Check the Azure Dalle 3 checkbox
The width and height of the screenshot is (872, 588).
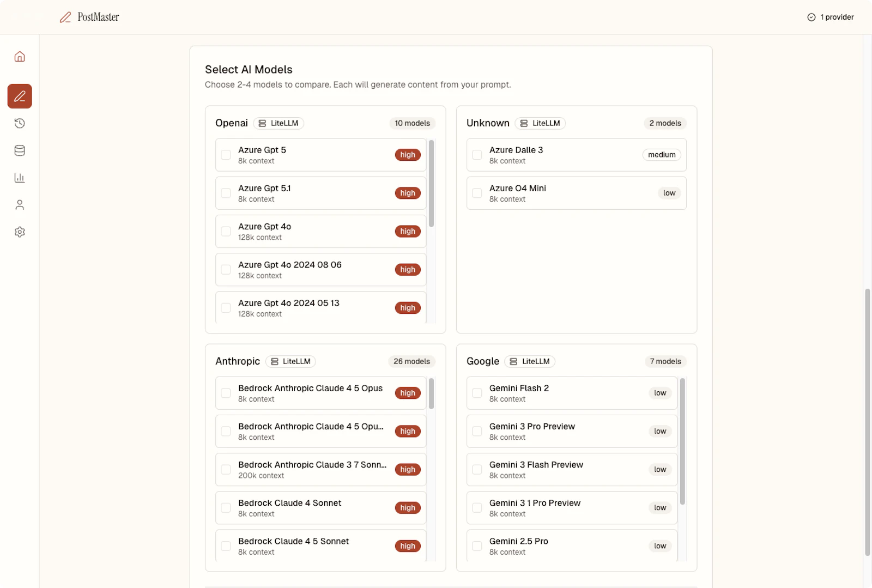pyautogui.click(x=477, y=155)
